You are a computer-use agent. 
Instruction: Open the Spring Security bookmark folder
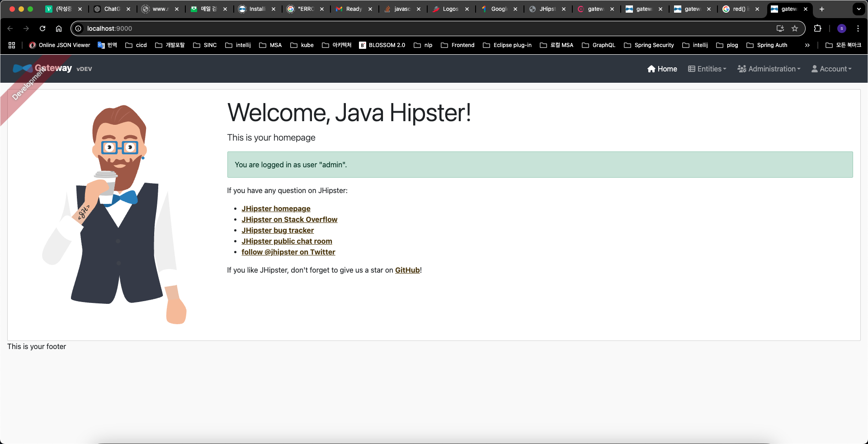point(649,45)
